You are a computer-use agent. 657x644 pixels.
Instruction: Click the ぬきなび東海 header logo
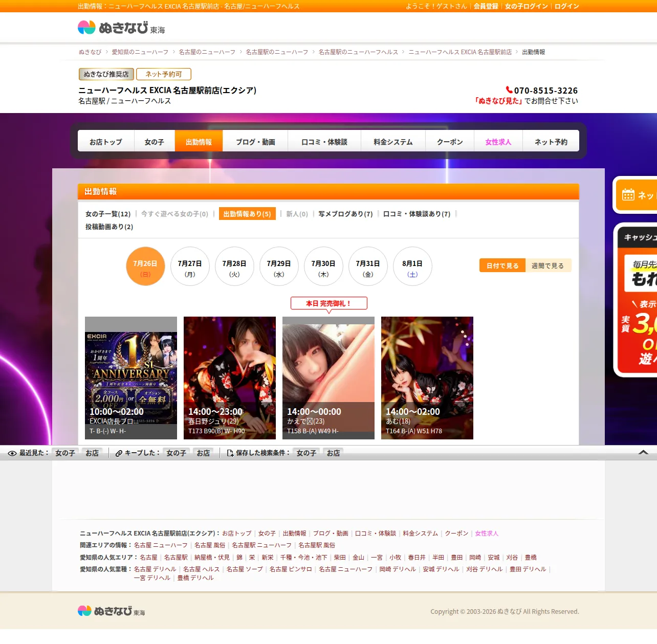[121, 28]
